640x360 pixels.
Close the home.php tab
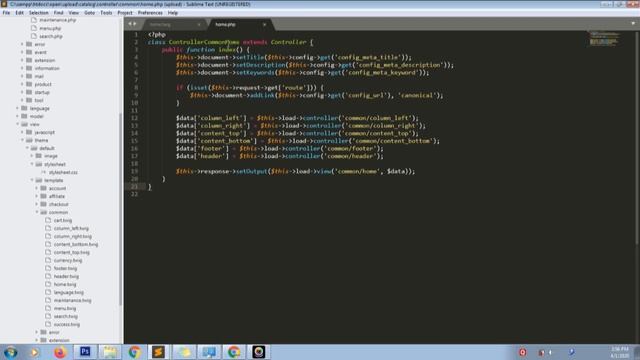coord(264,24)
